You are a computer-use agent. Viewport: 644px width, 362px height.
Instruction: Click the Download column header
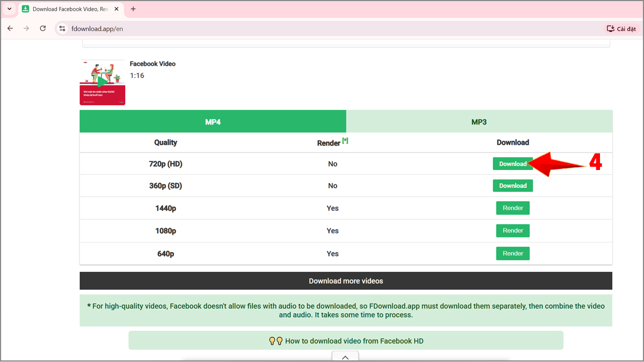(513, 143)
